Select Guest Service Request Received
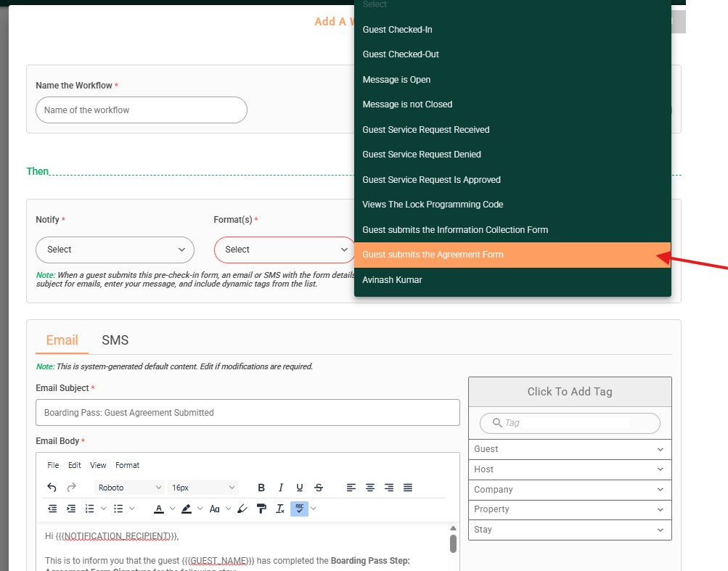The width and height of the screenshot is (728, 571). click(512, 130)
